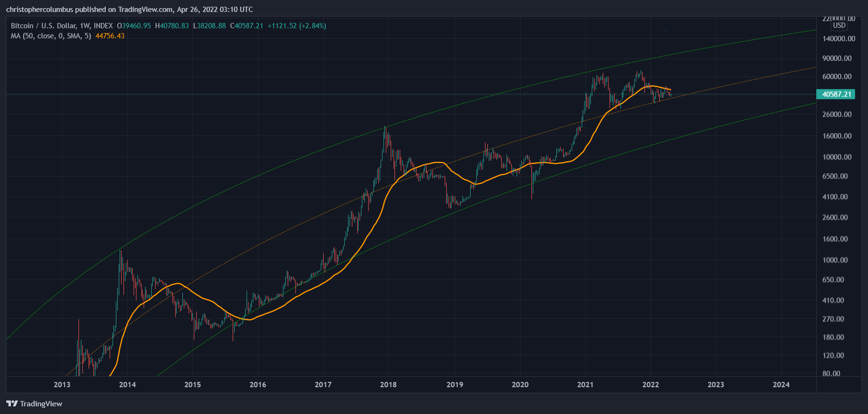The image size is (868, 414).
Task: Click the 650.00 price axis label
Action: coord(833,280)
